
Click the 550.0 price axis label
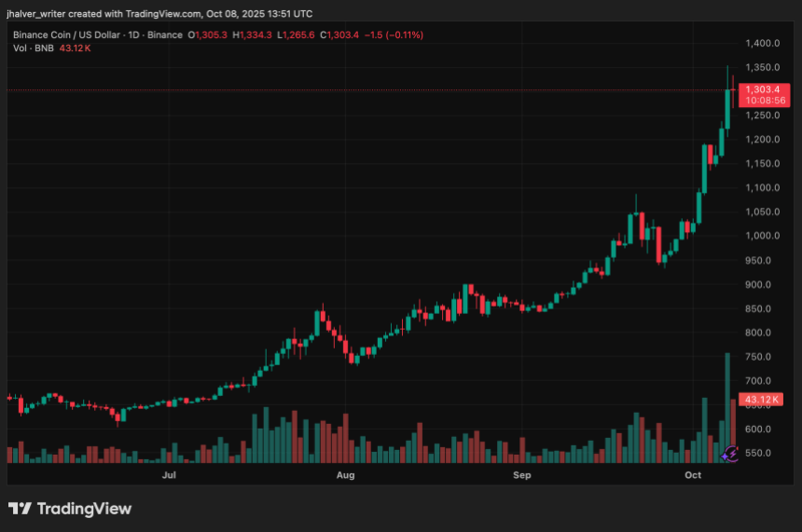(758, 453)
